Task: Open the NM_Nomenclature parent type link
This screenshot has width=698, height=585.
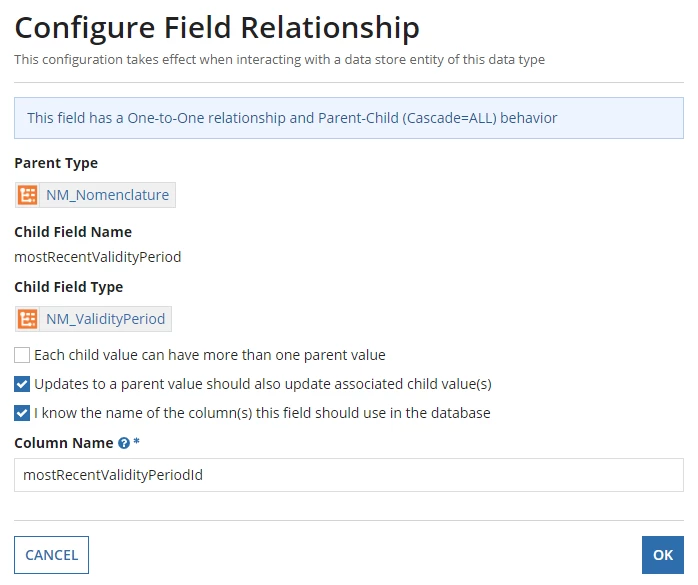Action: click(x=107, y=195)
